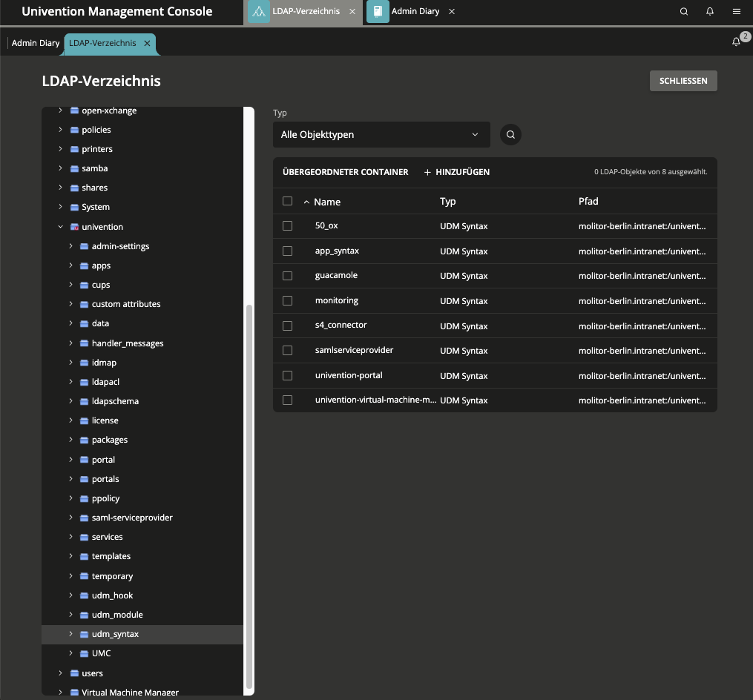Click the search magnifier icon in top bar
This screenshot has width=753, height=700.
coord(684,12)
